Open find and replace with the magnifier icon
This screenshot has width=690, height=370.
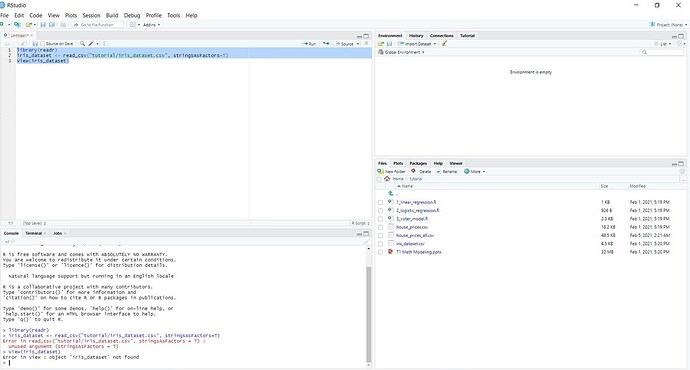click(x=82, y=44)
